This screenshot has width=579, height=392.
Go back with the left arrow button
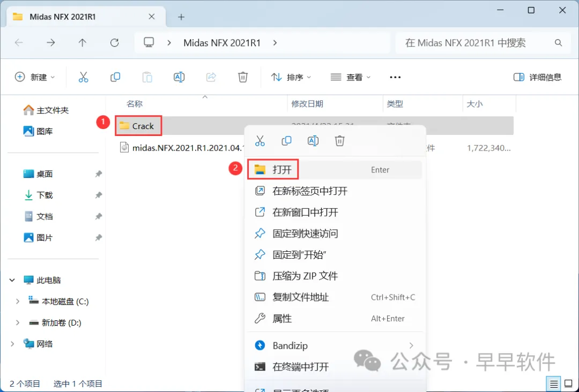pos(19,43)
